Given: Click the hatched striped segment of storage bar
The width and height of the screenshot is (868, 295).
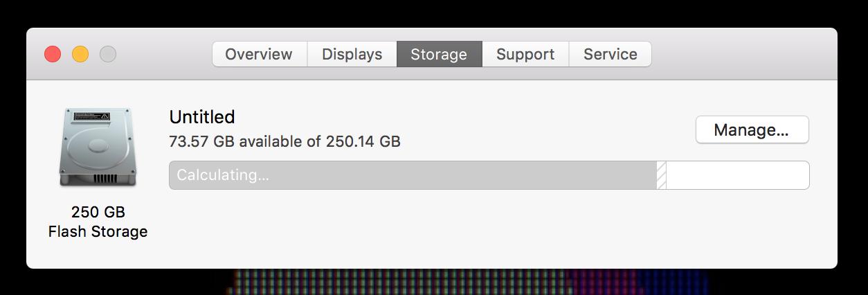Looking at the screenshot, I should (661, 175).
